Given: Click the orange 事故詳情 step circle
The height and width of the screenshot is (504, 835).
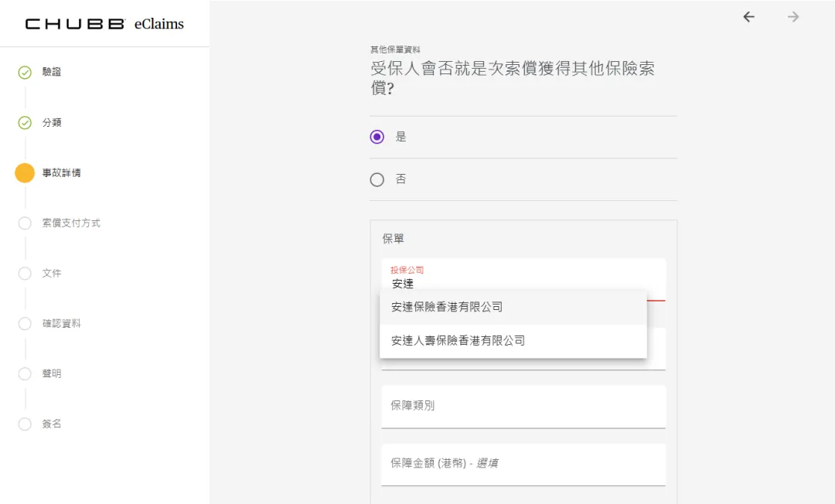Looking at the screenshot, I should tap(25, 173).
